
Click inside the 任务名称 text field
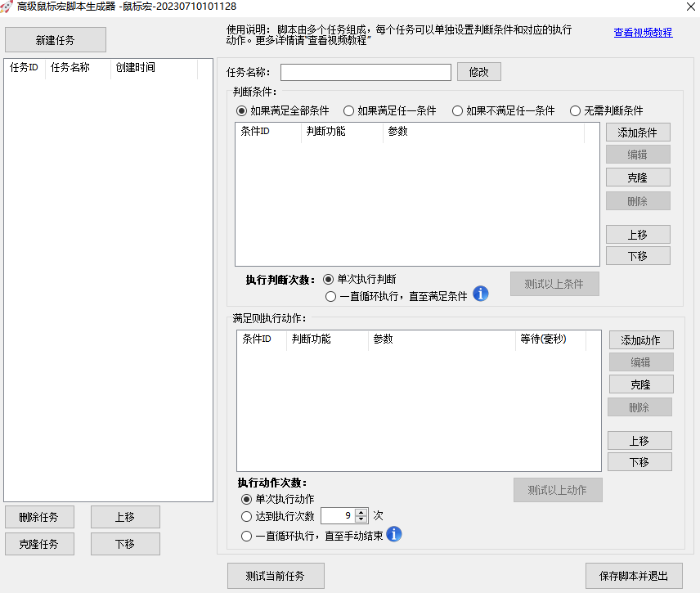(365, 72)
